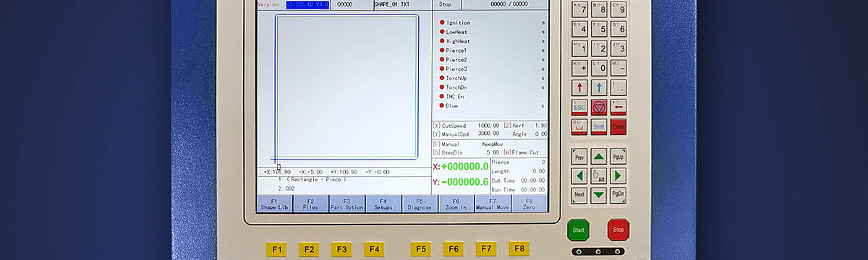
Task: Choose the F4 Setups softkey
Action: click(x=383, y=204)
